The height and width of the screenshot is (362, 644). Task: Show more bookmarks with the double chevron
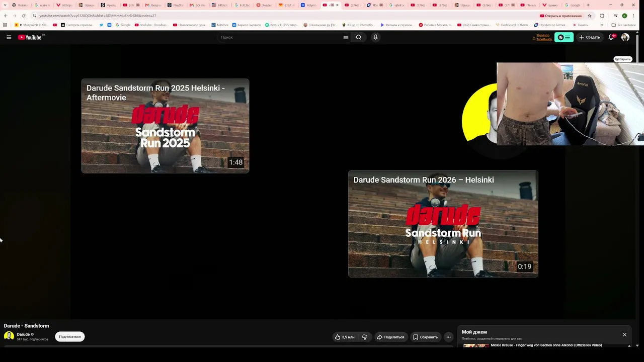(601, 25)
